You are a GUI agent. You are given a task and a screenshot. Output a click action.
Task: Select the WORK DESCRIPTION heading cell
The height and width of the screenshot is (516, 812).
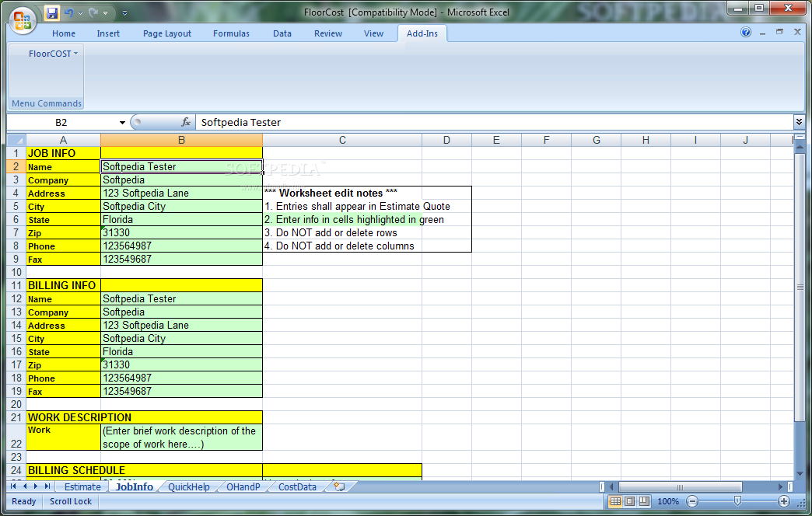pos(145,417)
